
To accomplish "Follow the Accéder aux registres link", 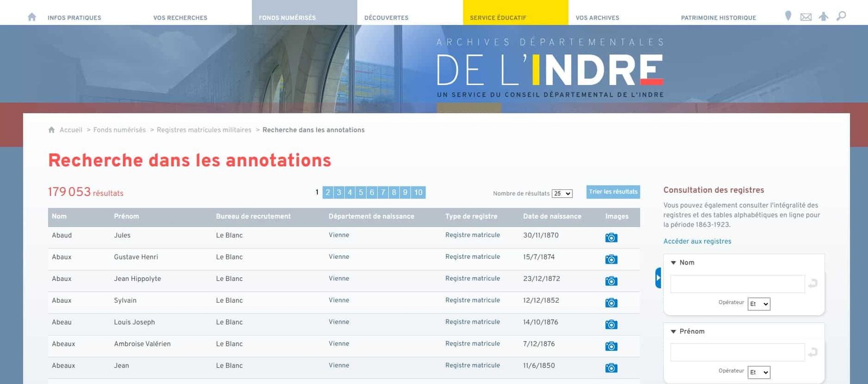I will click(x=697, y=241).
